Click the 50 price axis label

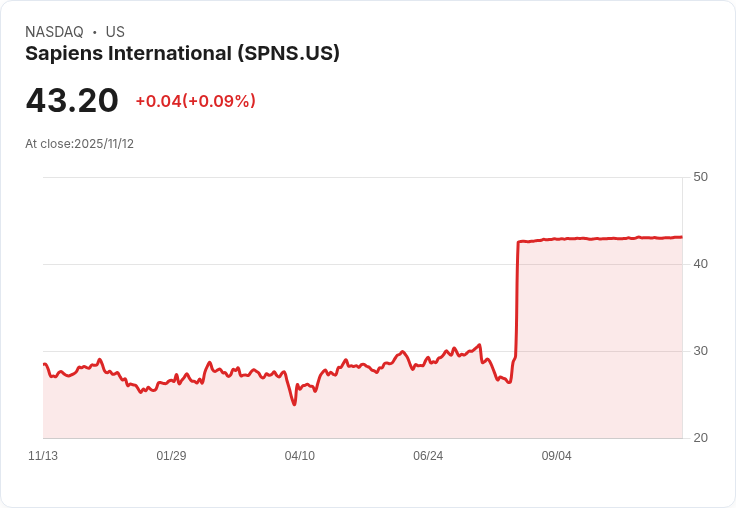(700, 177)
